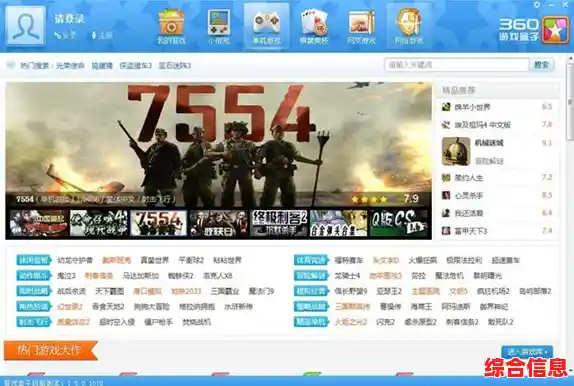Open the game link 平衡球2
Viewport: 574px width, 386px height.
(191, 260)
